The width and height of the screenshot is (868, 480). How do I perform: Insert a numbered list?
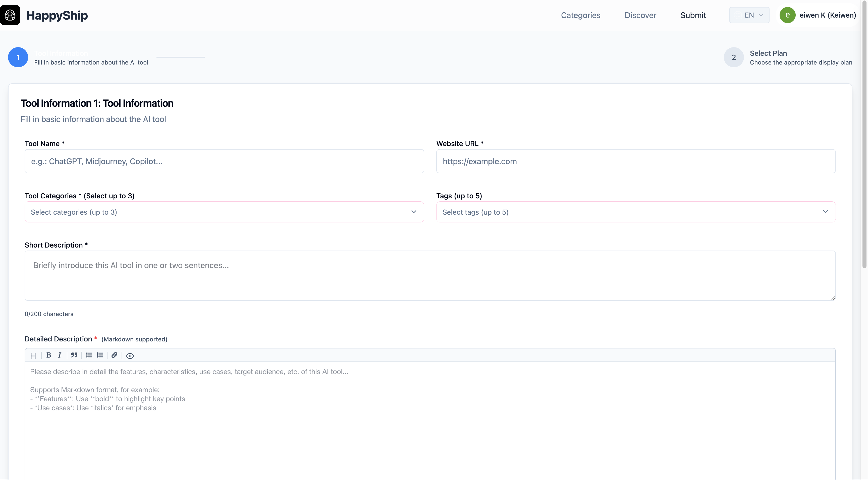pyautogui.click(x=100, y=355)
